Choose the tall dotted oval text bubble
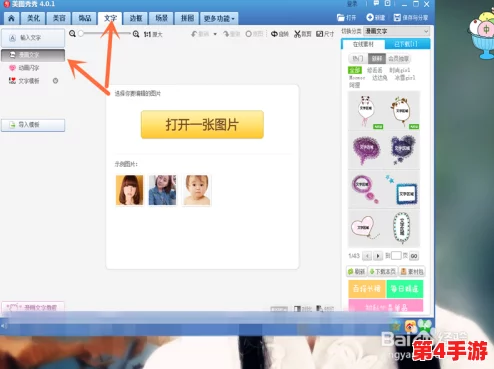Image resolution: width=494 pixels, height=369 pixels. [402, 228]
